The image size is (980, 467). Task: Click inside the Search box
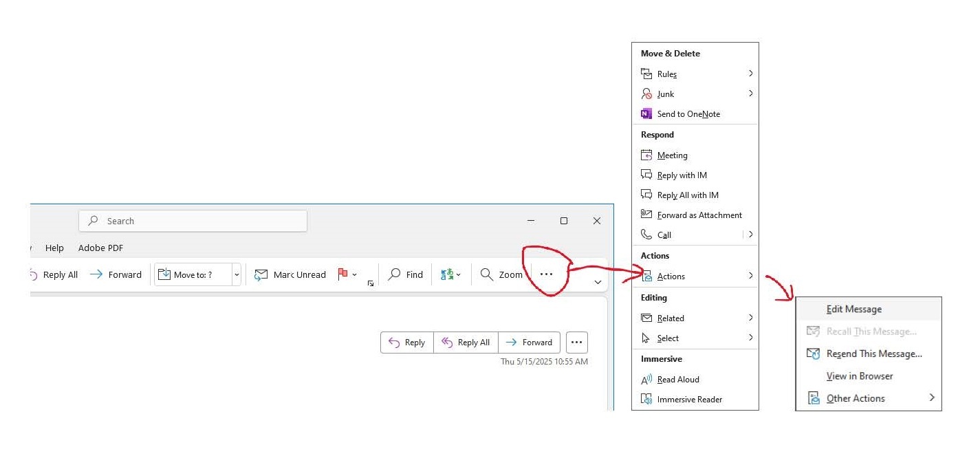coord(193,221)
